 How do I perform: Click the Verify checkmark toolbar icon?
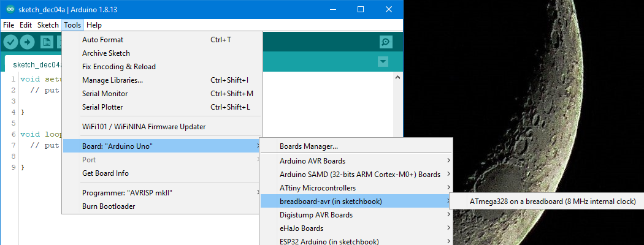click(x=11, y=42)
